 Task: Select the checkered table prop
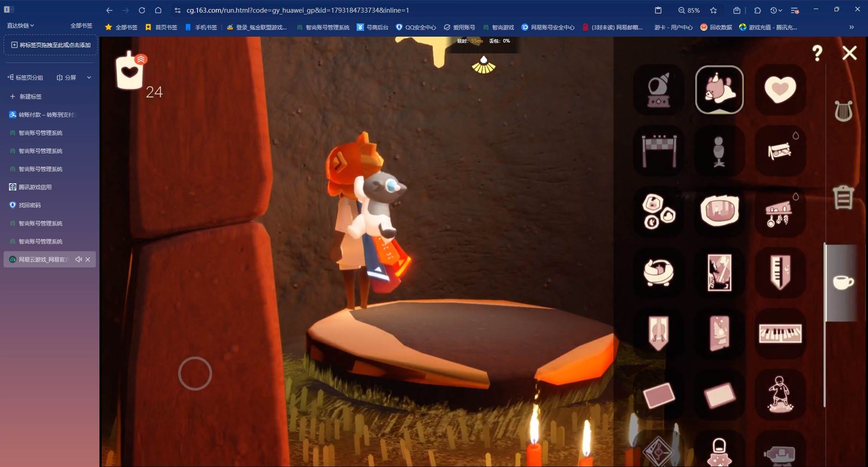659,151
